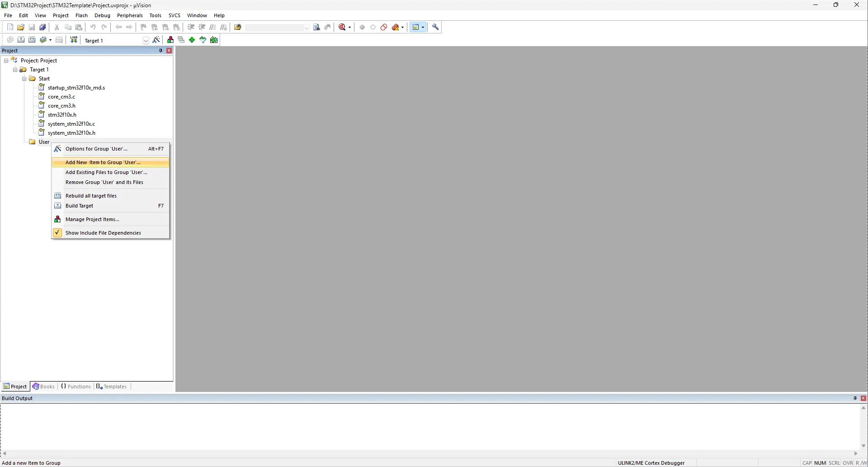Open Options for Target magic wand icon
This screenshot has height=467, width=868.
click(156, 40)
